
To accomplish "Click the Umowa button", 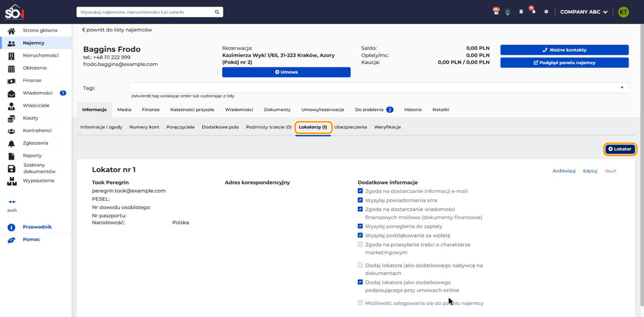I will (286, 72).
